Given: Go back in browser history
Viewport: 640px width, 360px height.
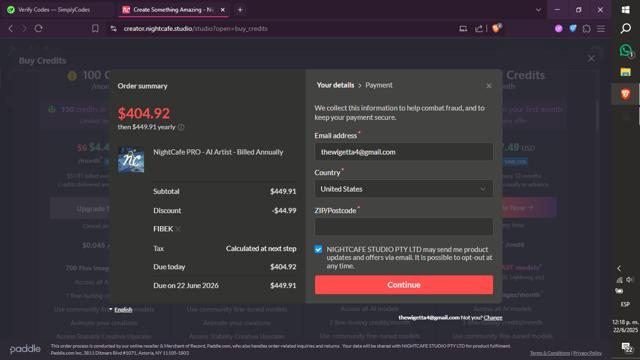Looking at the screenshot, I should 11,29.
